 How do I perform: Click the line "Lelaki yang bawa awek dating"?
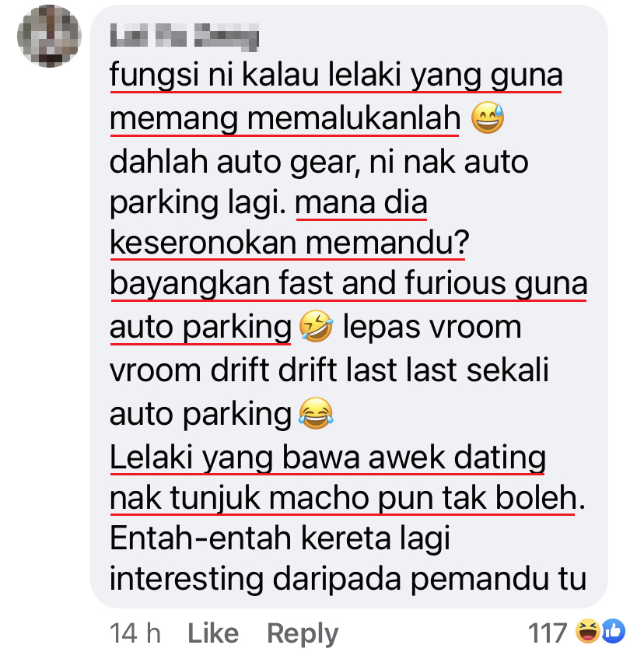coord(327,457)
